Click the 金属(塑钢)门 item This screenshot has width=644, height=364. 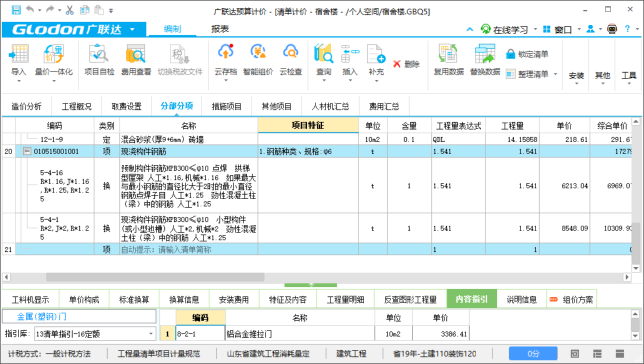pos(79,316)
